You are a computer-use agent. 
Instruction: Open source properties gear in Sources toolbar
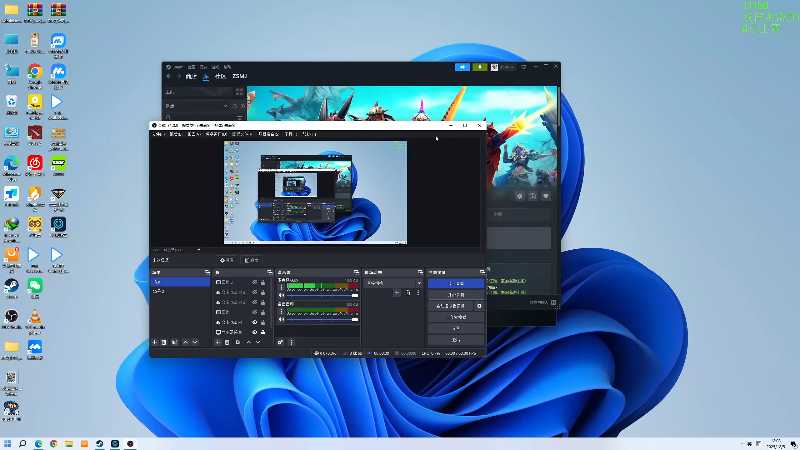[238, 342]
